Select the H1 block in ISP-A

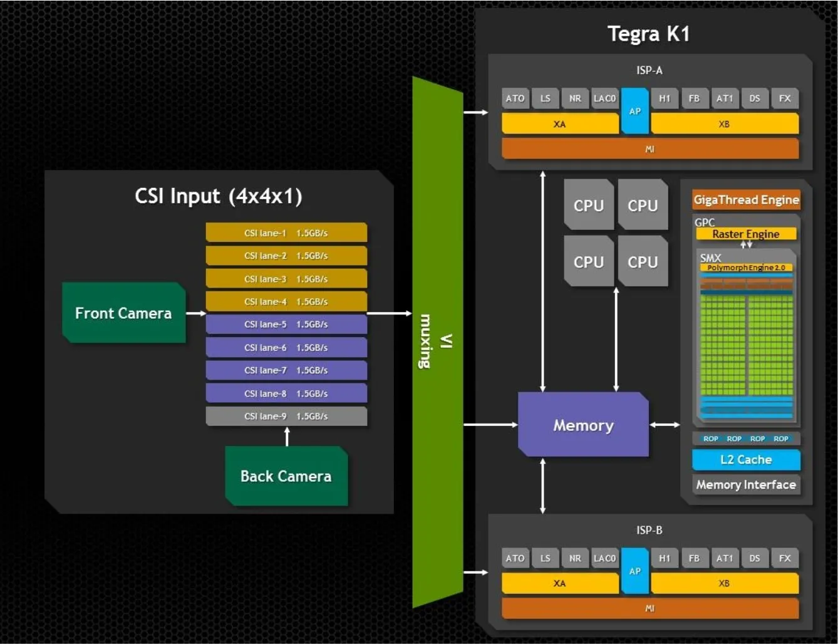(x=665, y=98)
